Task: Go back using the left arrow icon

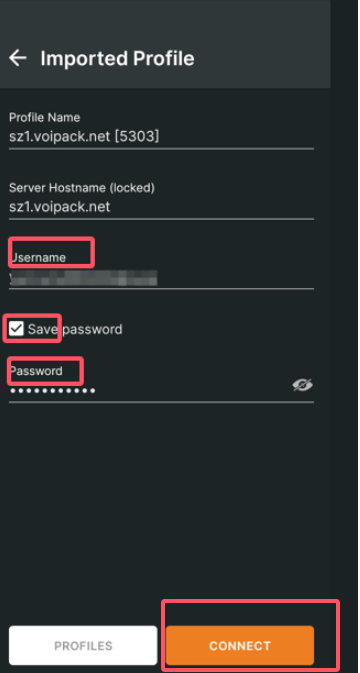Action: click(x=18, y=58)
